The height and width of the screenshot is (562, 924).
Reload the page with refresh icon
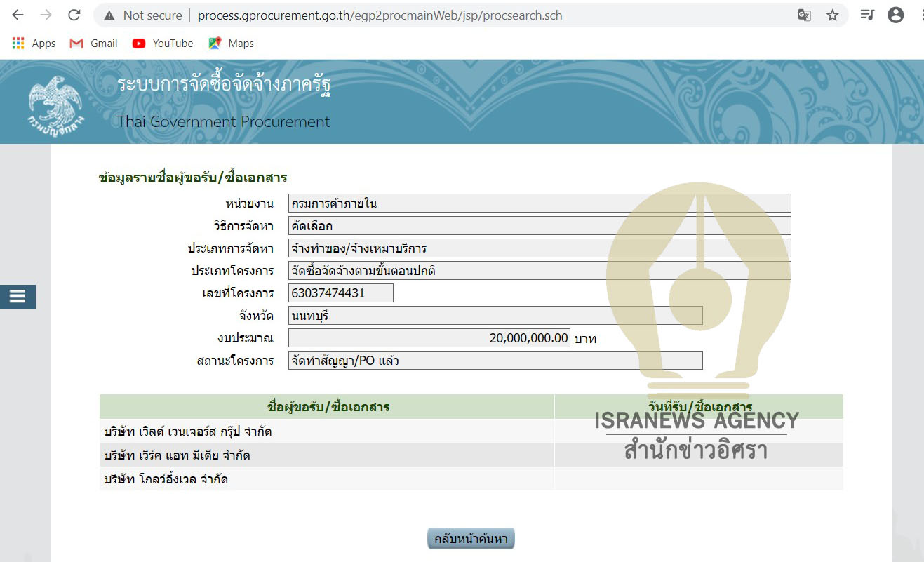coord(74,15)
